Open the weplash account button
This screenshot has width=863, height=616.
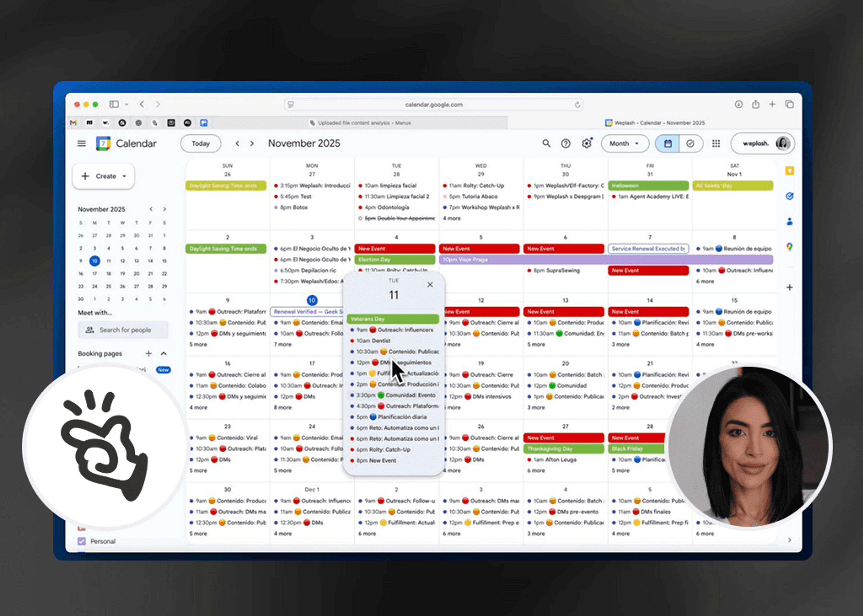pyautogui.click(x=763, y=143)
